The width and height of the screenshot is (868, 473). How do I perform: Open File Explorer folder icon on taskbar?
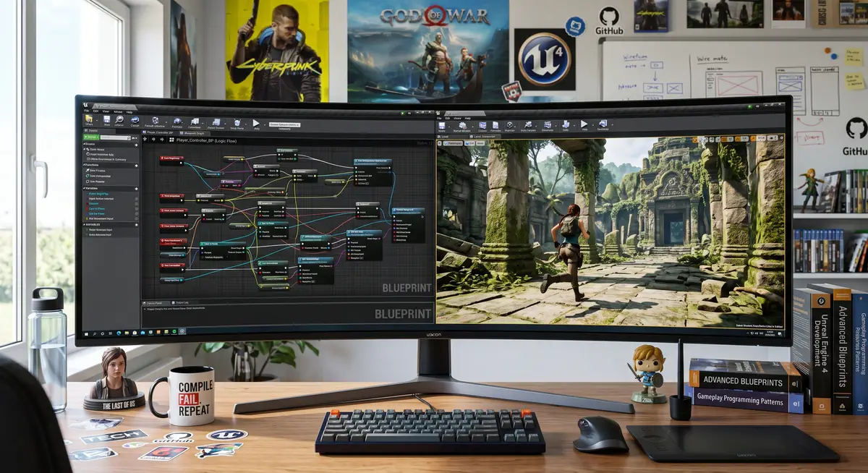127,333
